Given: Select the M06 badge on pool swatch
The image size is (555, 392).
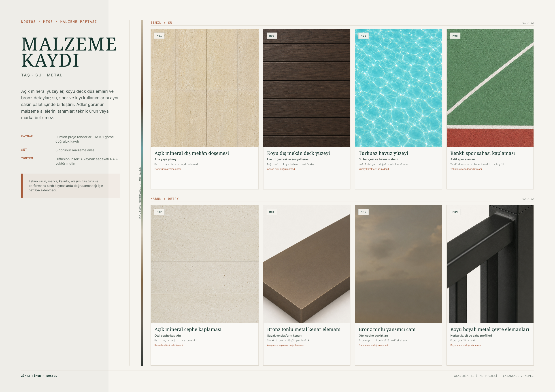Looking at the screenshot, I should [x=363, y=36].
